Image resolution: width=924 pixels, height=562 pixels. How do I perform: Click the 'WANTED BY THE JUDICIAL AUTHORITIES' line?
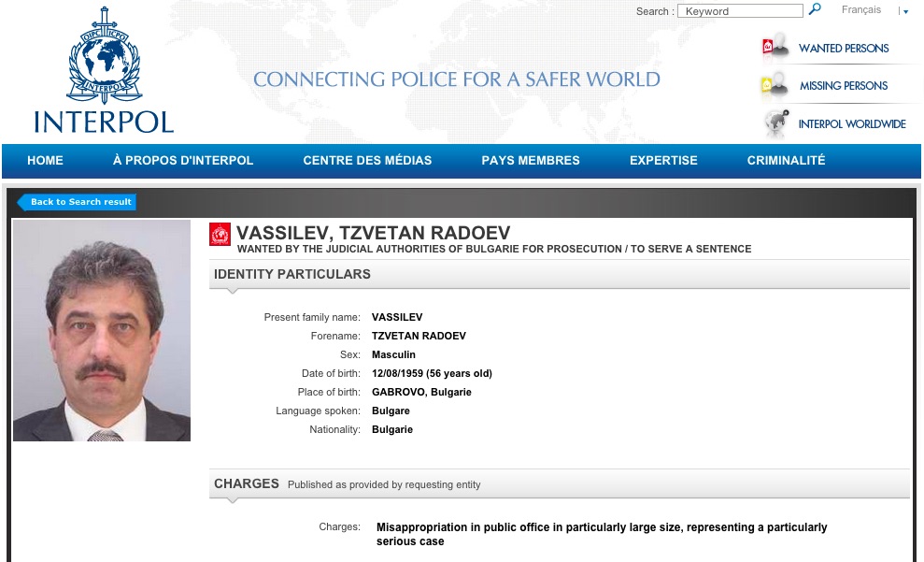click(494, 249)
